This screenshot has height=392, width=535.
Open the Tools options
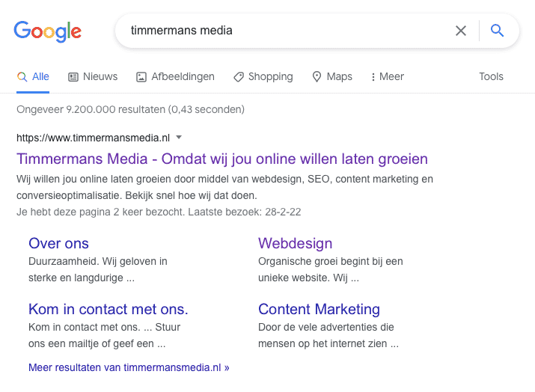[491, 76]
